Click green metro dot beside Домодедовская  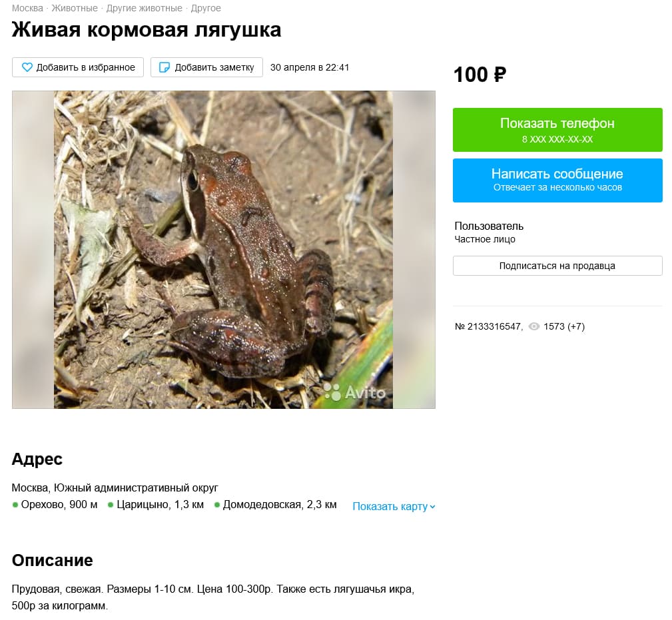coord(217,505)
